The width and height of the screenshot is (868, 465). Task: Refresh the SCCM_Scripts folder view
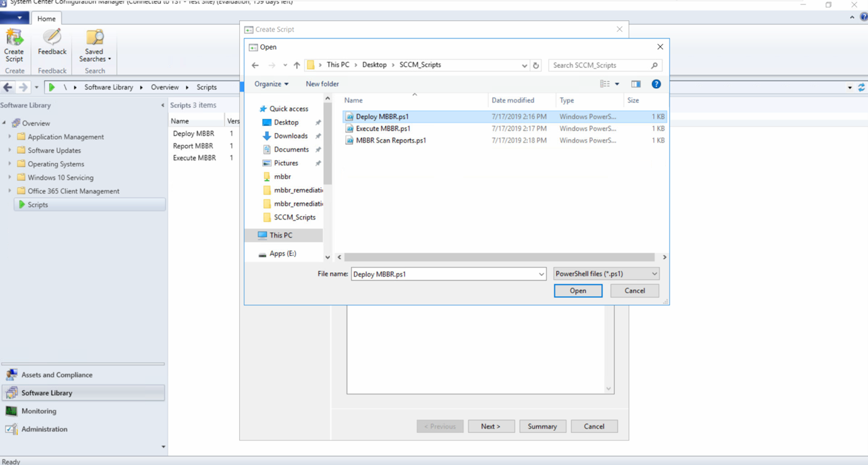(536, 66)
